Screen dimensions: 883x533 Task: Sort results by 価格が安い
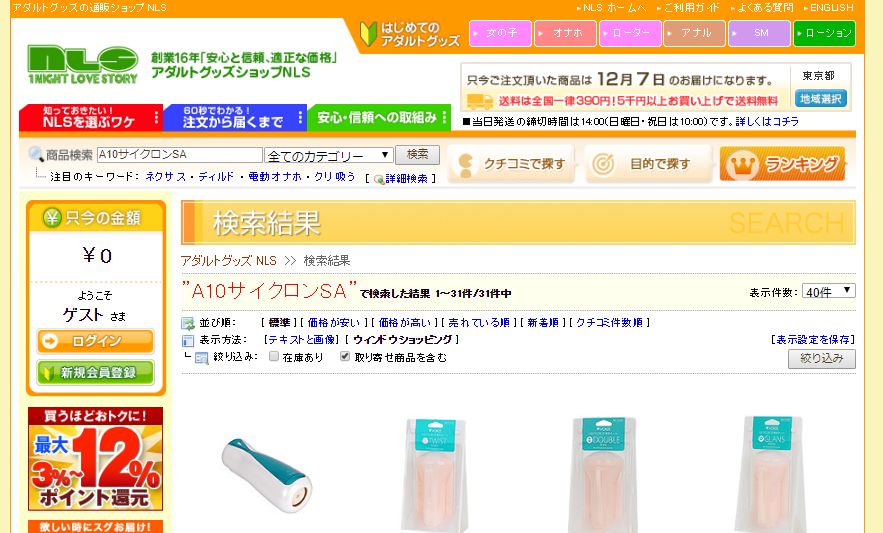(333, 323)
